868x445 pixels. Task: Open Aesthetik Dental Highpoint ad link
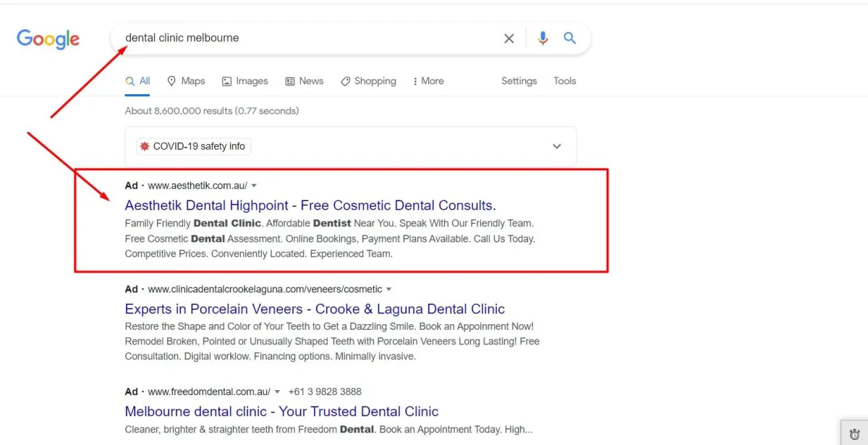click(x=310, y=205)
